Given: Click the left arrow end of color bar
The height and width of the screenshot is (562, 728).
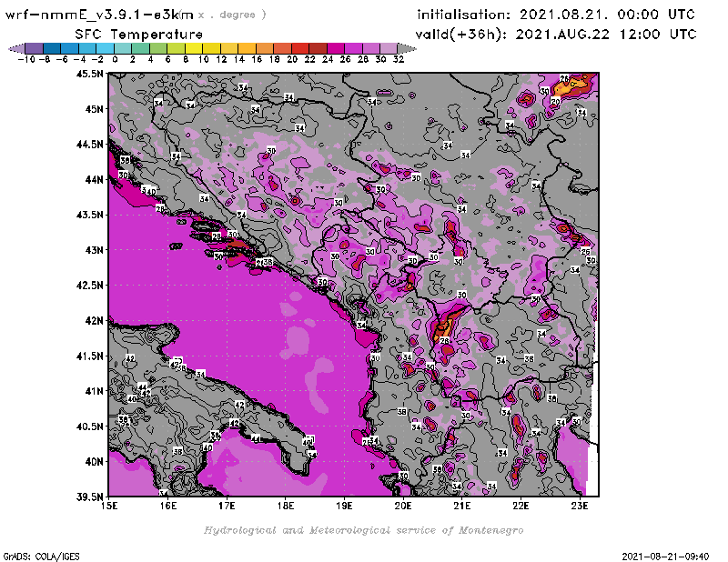Looking at the screenshot, I should (15, 48).
